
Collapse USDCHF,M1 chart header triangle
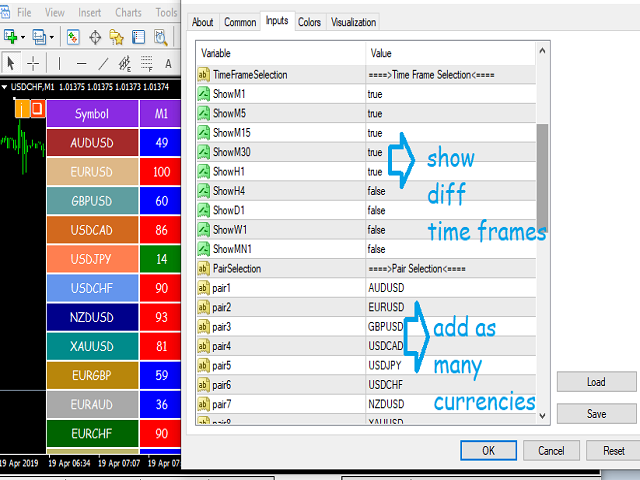4,87
